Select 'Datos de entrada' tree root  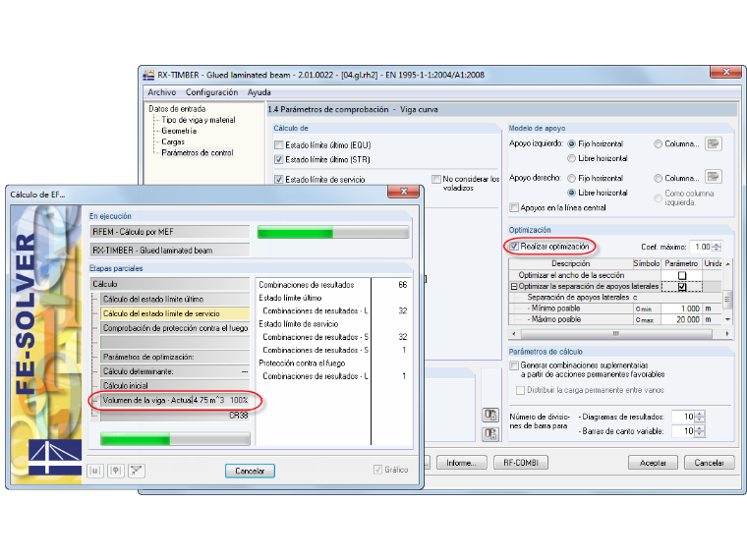(x=177, y=109)
